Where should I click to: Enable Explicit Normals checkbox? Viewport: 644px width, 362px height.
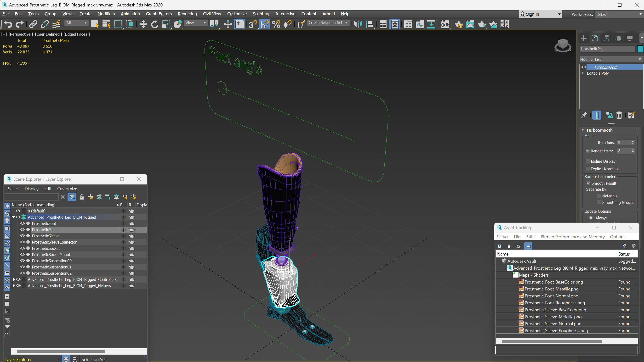pos(587,169)
